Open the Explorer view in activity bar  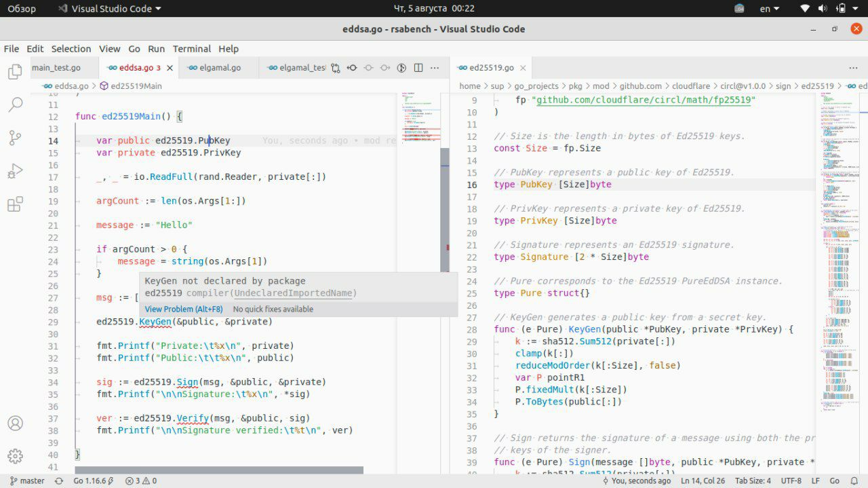click(15, 71)
